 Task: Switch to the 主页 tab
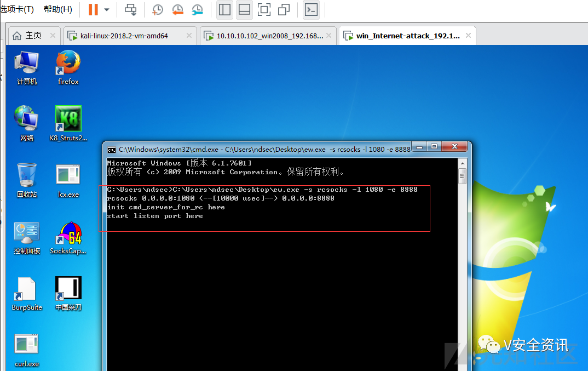(33, 36)
